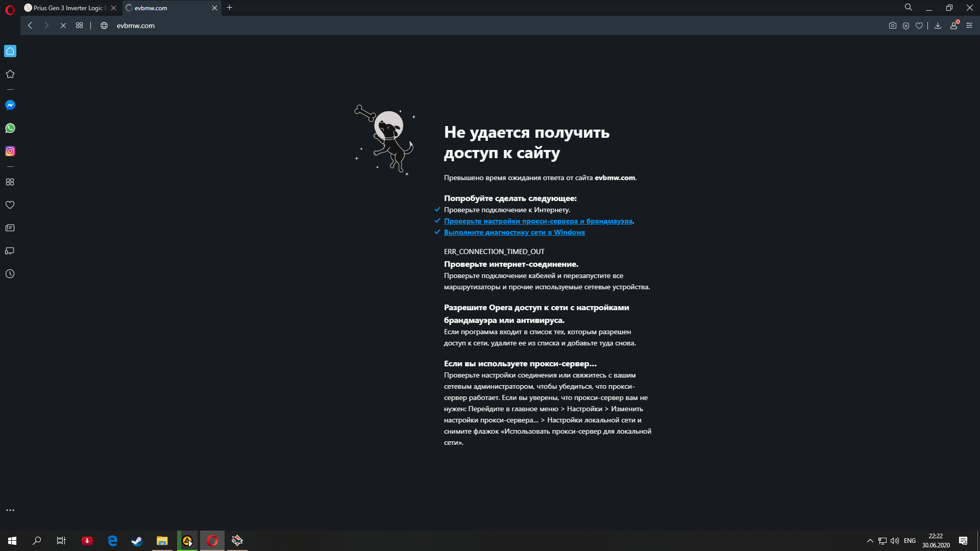Toggle the ENG input language indicator
The image size is (980, 551).
tap(909, 541)
